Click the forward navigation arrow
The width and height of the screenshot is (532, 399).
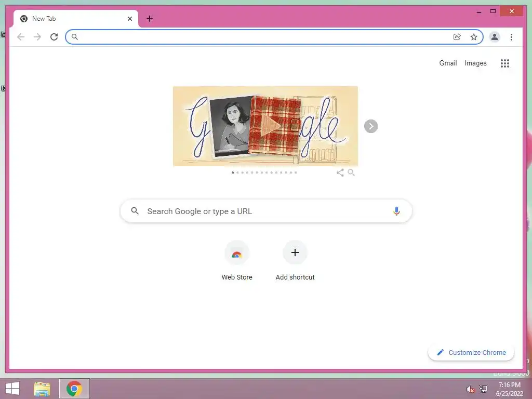coord(37,37)
